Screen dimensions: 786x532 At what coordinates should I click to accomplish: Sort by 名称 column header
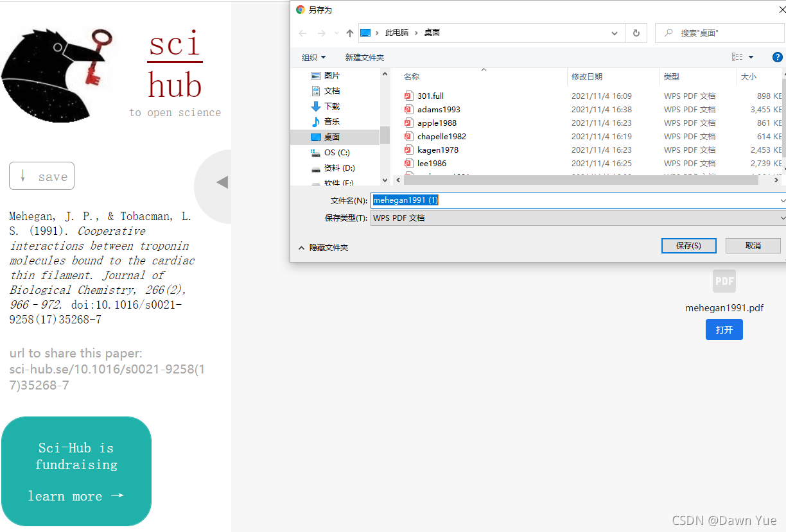412,76
